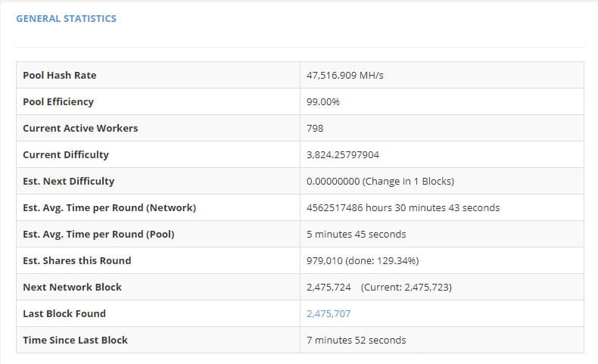Click the 5 minutes 45 seconds value

[356, 234]
